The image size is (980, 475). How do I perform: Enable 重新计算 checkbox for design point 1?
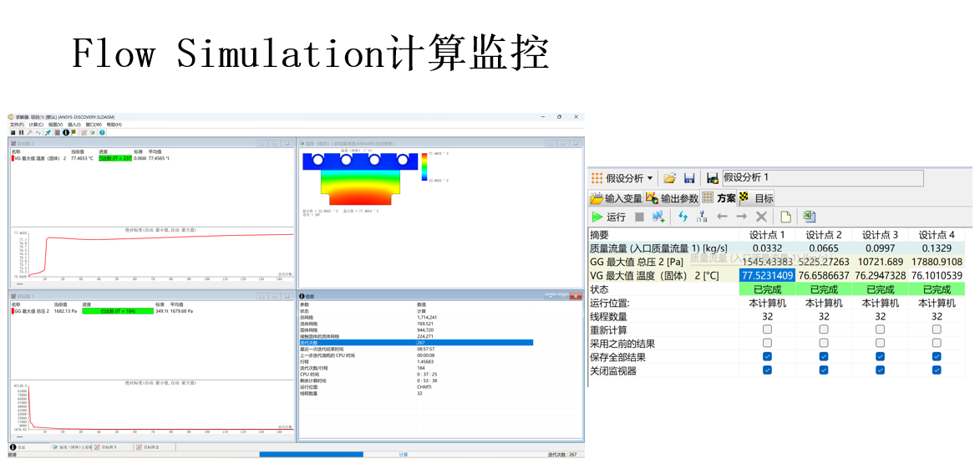coord(767,330)
